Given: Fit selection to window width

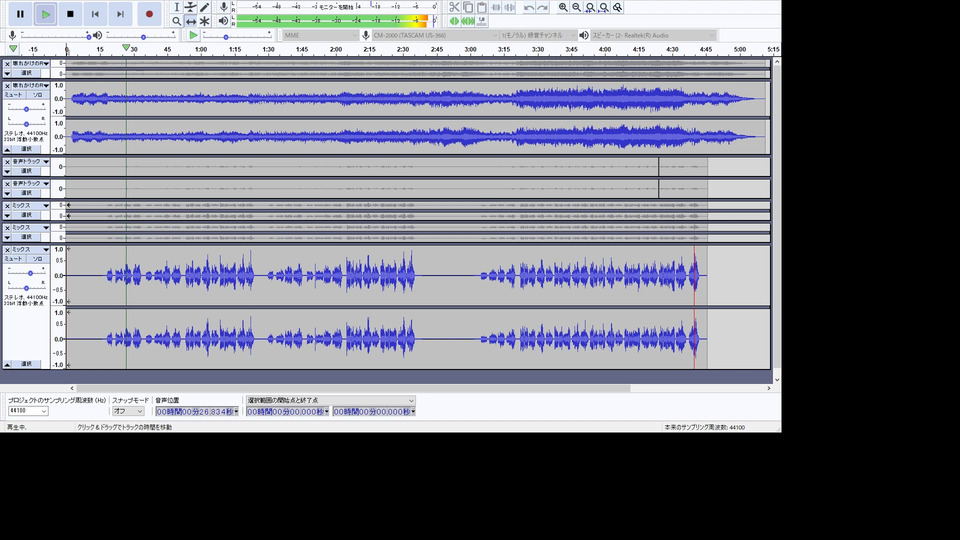Looking at the screenshot, I should coord(590,7).
